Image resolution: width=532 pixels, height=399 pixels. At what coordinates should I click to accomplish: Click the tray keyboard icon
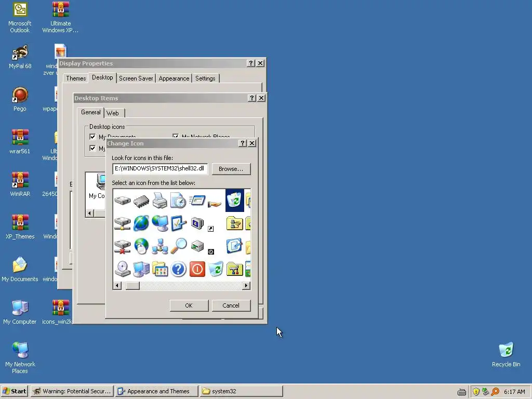click(462, 392)
